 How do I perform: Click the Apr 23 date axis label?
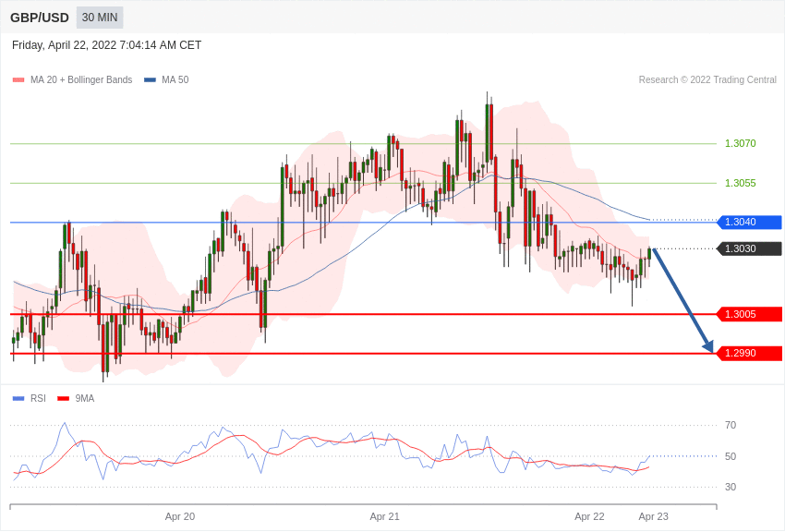653,516
